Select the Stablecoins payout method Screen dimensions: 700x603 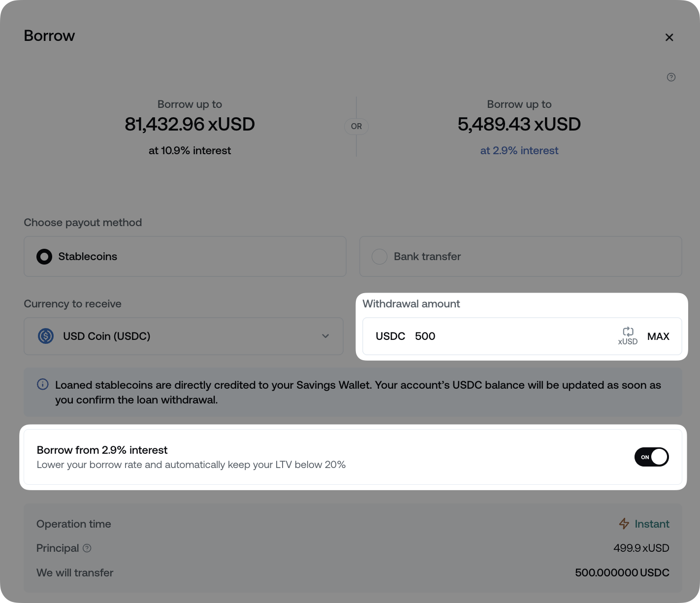click(44, 256)
